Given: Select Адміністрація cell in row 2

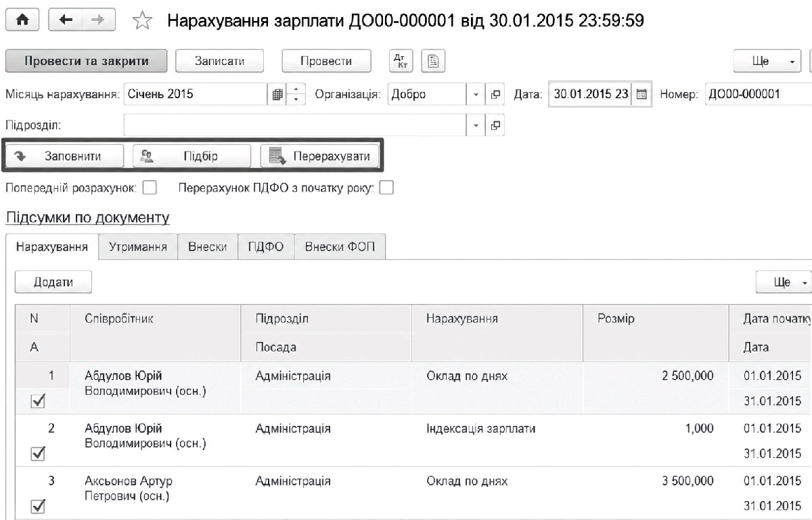Looking at the screenshot, I should pyautogui.click(x=326, y=429).
